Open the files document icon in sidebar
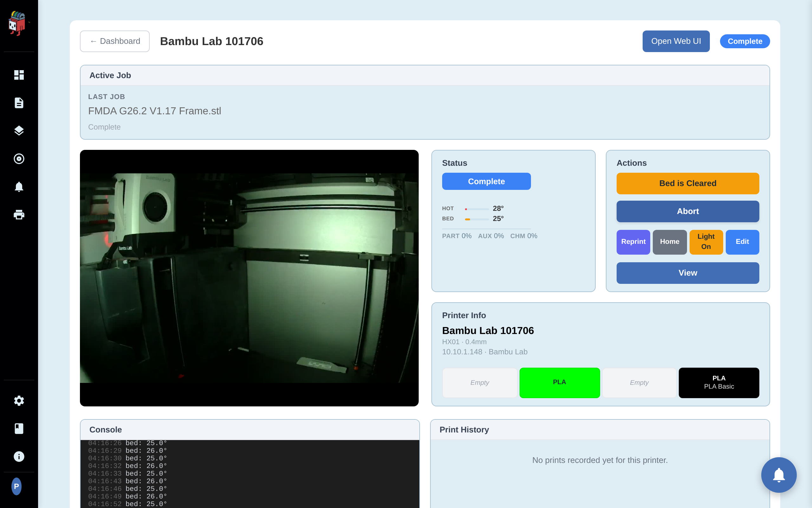 click(19, 103)
